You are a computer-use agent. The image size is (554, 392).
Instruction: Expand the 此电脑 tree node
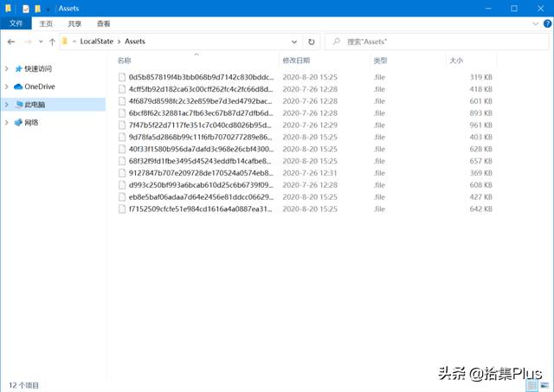(x=7, y=105)
